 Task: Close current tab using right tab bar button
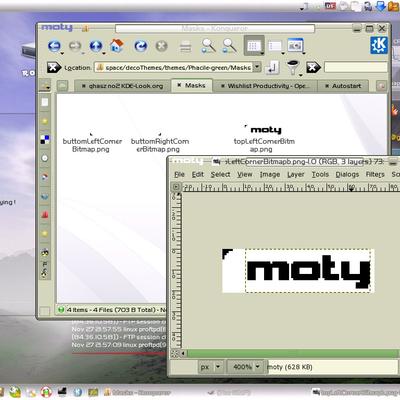381,86
